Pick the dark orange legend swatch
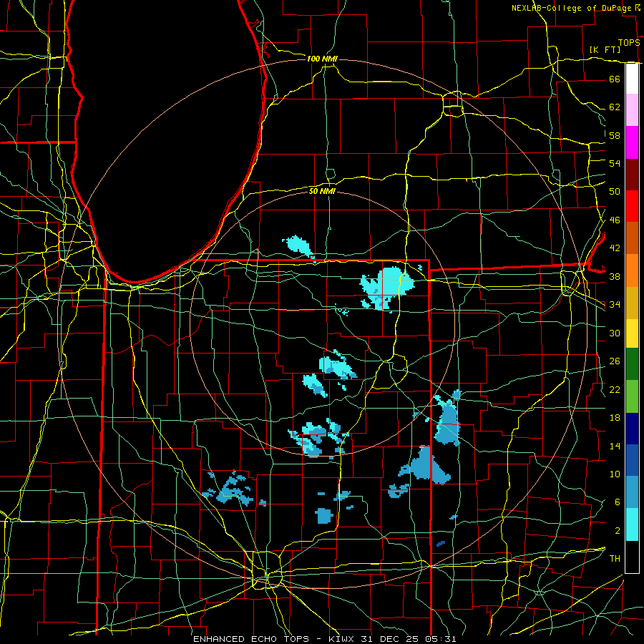 coord(632,238)
